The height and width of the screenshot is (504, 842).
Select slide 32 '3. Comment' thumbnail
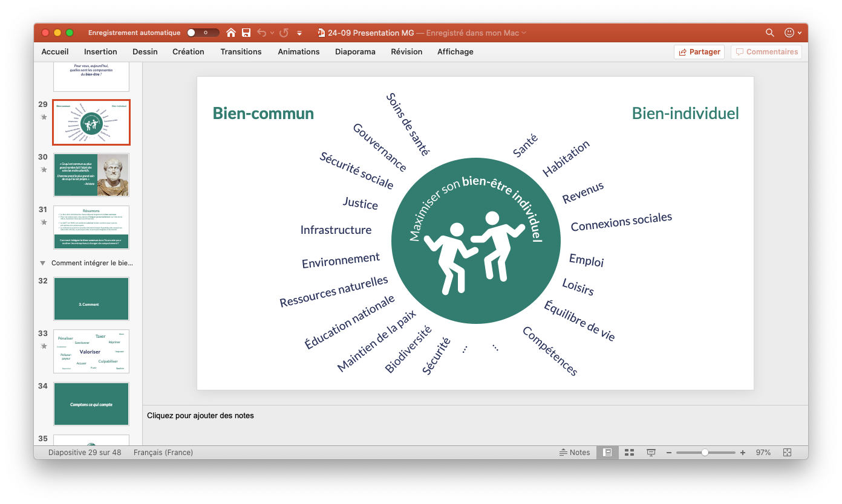(91, 299)
